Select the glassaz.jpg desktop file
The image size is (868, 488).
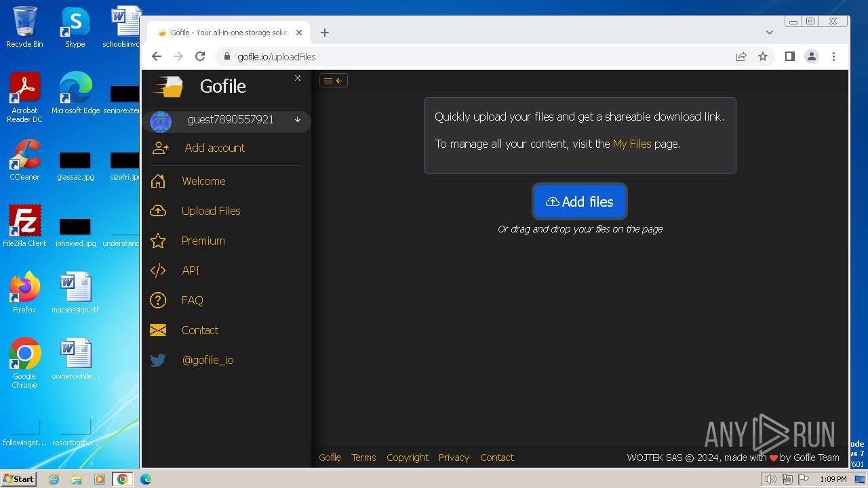click(75, 166)
